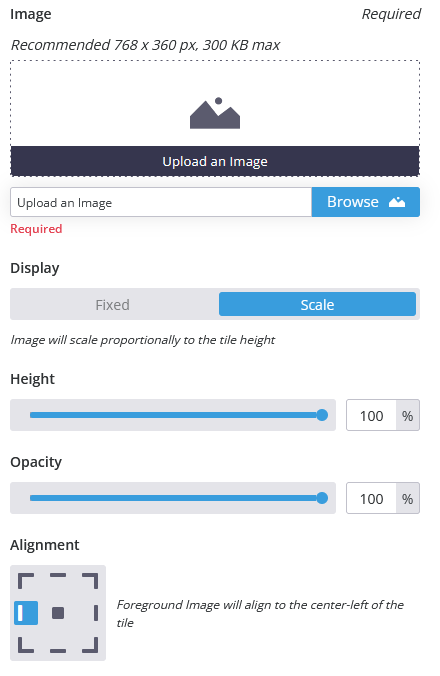Select the bottom-left alignment corner icon
The image size is (440, 676).
(x=26, y=645)
